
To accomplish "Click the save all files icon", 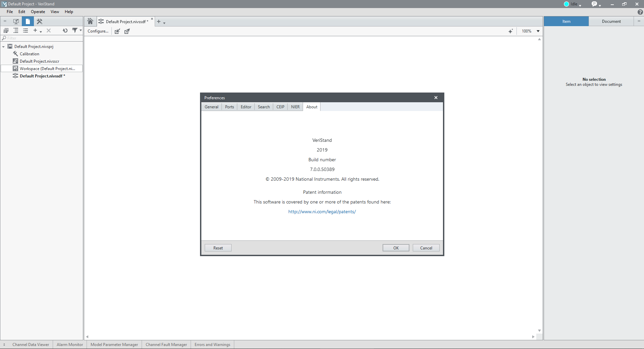I will [x=6, y=31].
